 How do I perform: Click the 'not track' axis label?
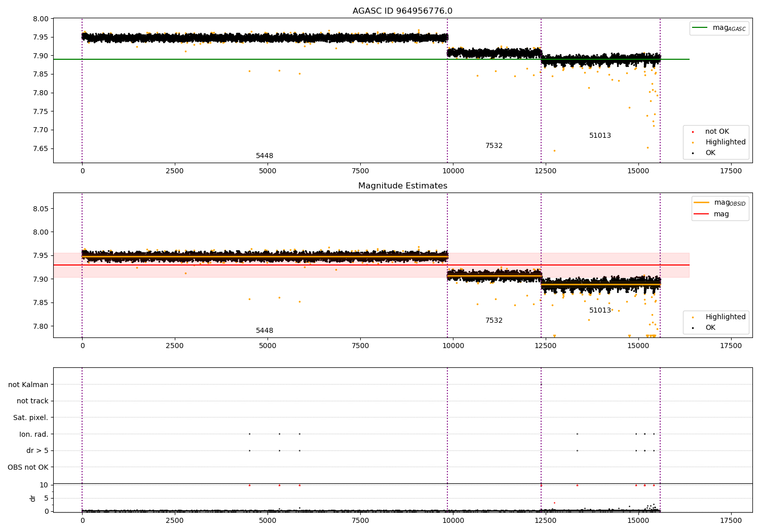(x=32, y=401)
